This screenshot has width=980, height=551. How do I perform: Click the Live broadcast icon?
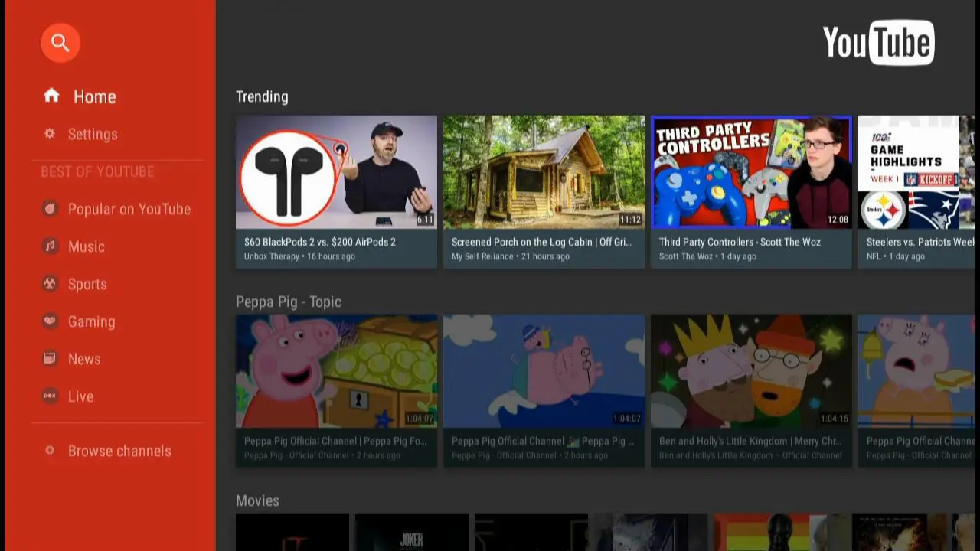[x=50, y=396]
